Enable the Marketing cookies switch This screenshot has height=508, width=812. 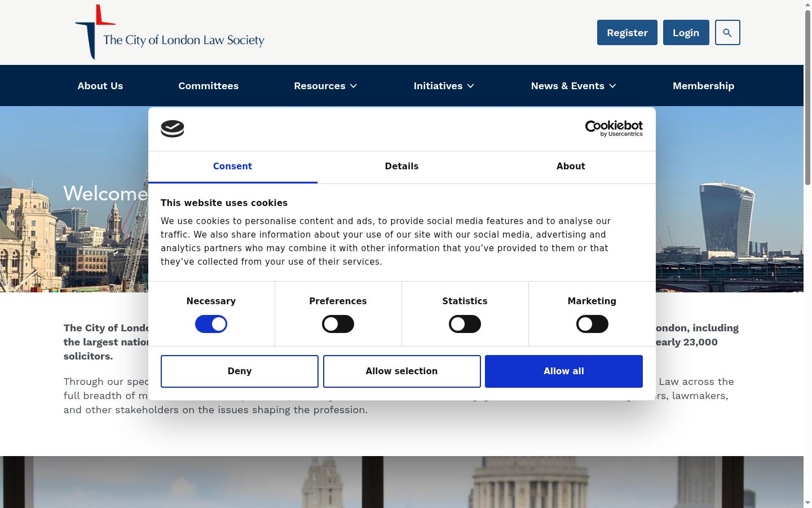[592, 324]
